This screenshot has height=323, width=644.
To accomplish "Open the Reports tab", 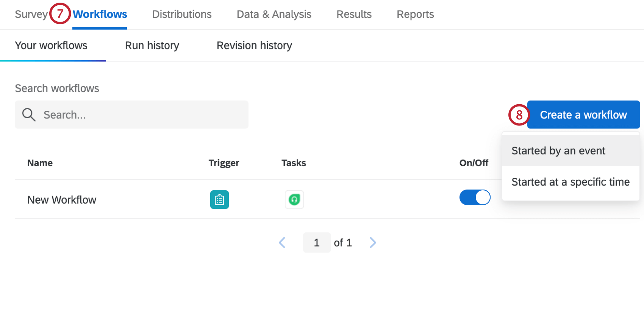I will (415, 14).
